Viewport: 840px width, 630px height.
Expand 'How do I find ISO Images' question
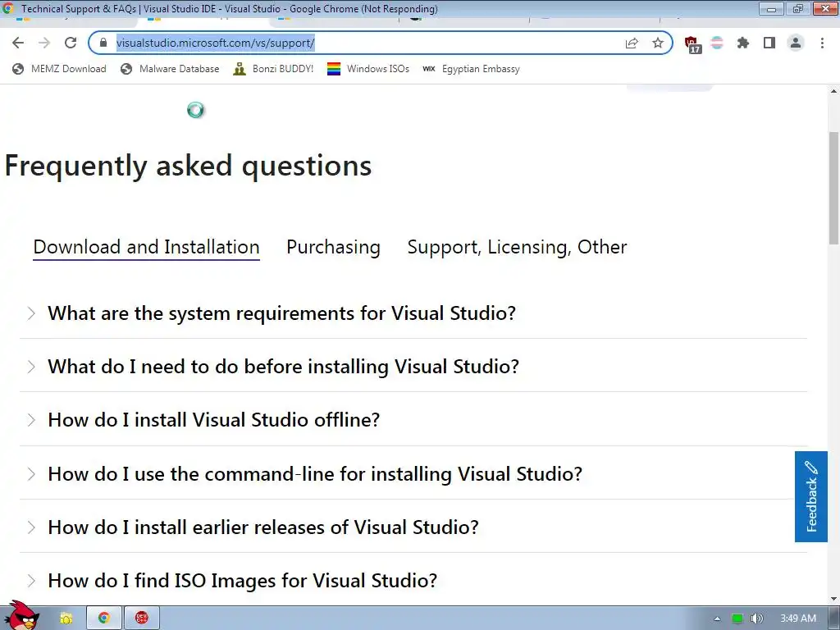(x=413, y=580)
